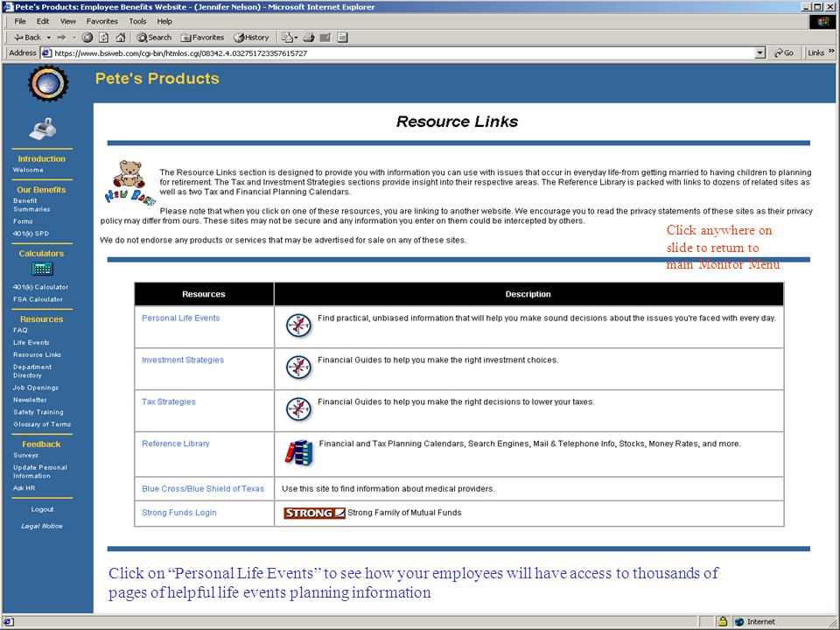Expand the Links toolbar chevron

(x=831, y=52)
